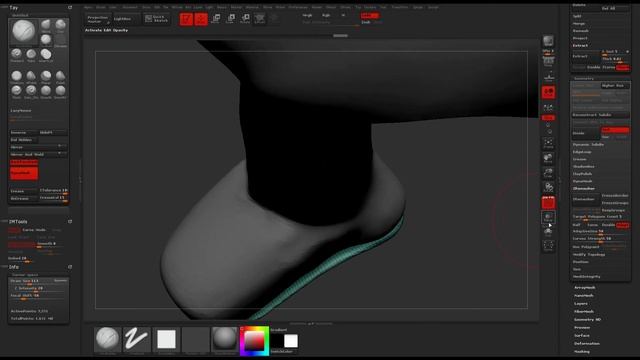
Task: Click Rotate view icon in right shelf
Action: (548, 187)
